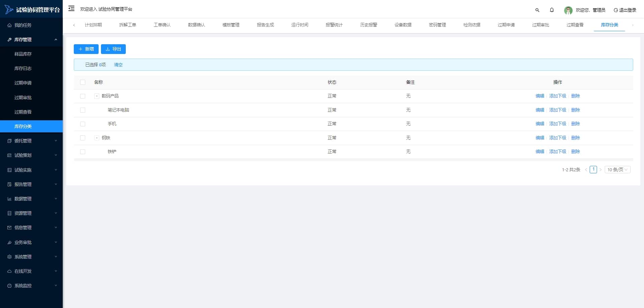Screen dimensions: 644x308
Task: Click the 新增 button
Action: tap(86, 49)
